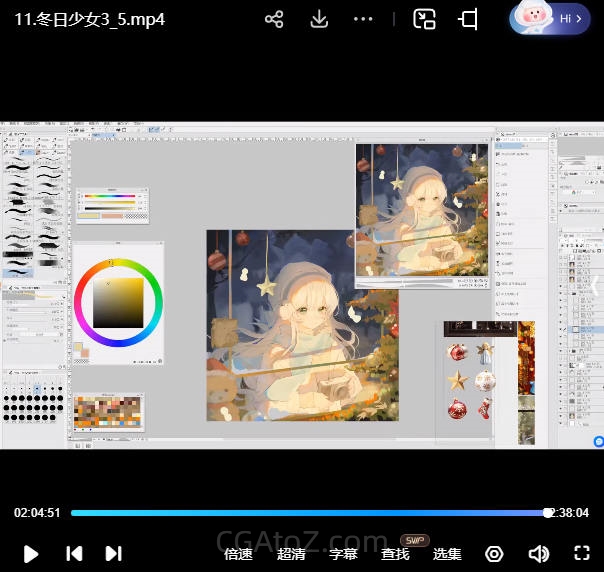Click the Hi assistant avatar button

[x=550, y=18]
